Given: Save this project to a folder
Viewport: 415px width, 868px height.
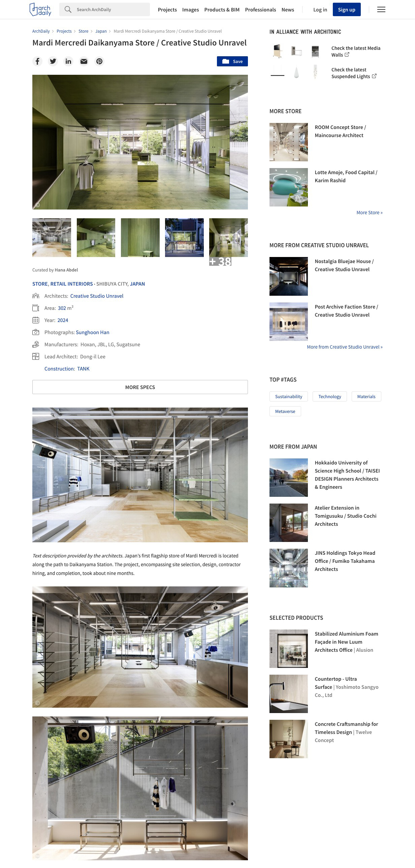Looking at the screenshot, I should click(x=232, y=61).
